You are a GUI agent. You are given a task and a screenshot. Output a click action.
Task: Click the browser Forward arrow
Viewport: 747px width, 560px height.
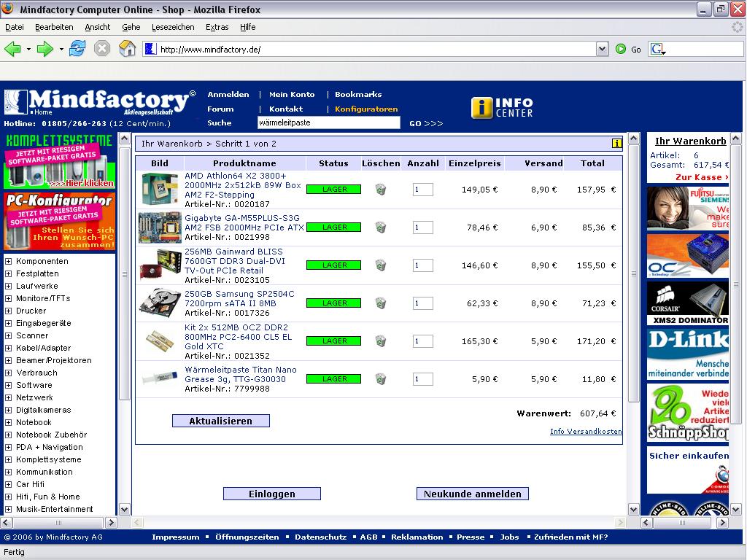click(x=44, y=49)
